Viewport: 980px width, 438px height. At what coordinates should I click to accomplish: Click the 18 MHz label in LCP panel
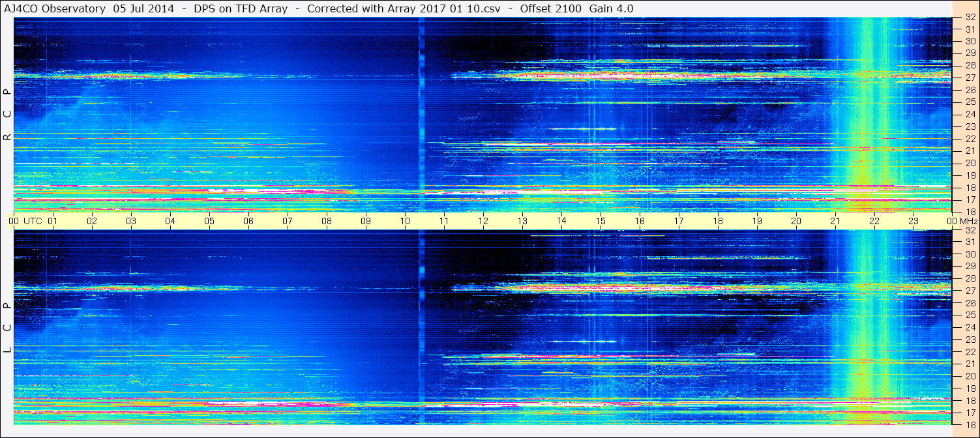[x=970, y=401]
